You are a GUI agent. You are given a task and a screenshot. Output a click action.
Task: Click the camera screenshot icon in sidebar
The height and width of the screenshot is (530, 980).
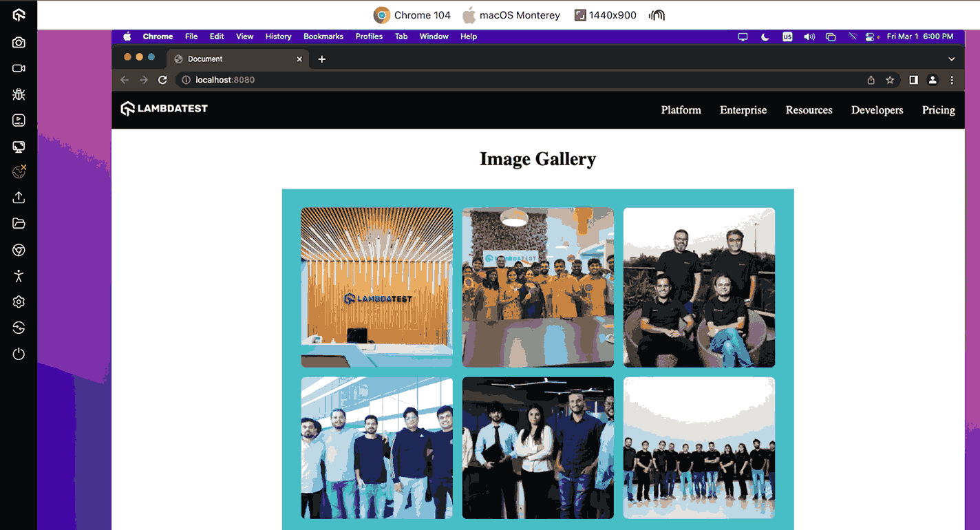pyautogui.click(x=19, y=43)
